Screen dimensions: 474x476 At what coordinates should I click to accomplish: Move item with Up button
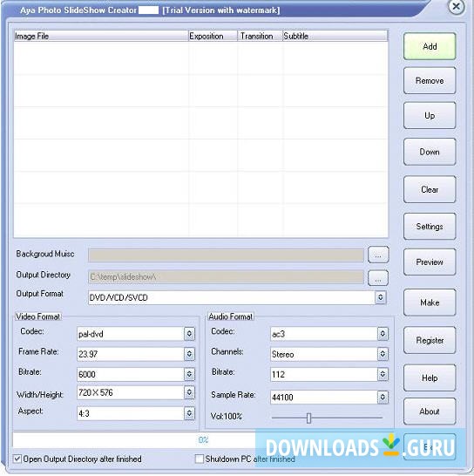coord(430,116)
